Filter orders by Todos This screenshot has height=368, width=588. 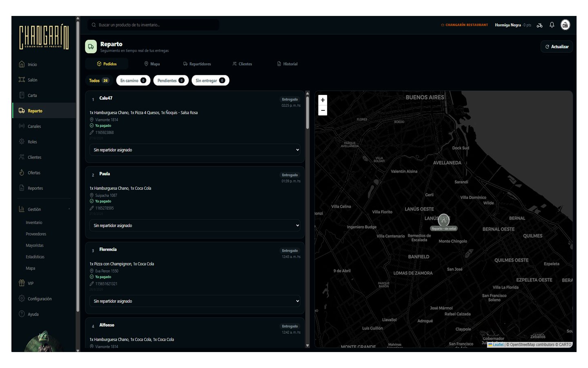pos(99,81)
